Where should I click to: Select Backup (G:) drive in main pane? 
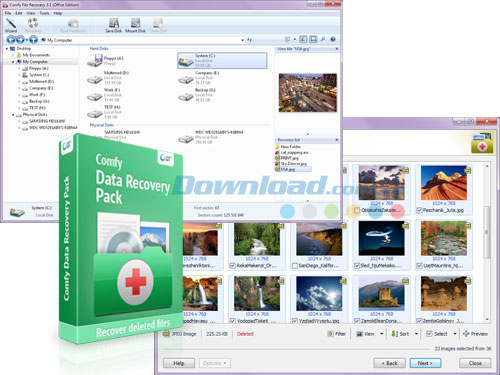pyautogui.click(x=197, y=95)
